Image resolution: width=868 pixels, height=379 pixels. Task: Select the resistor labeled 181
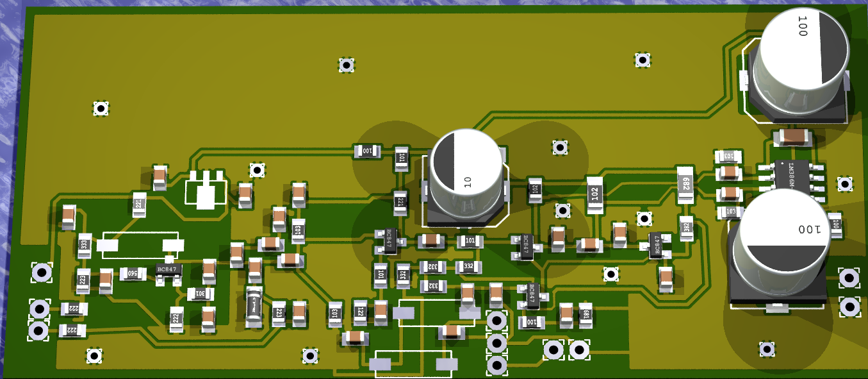584,314
